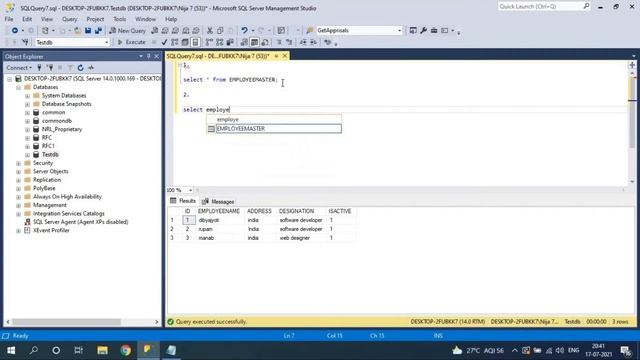Click the Properties wrench icon
The width and height of the screenshot is (640, 360).
click(x=423, y=31)
